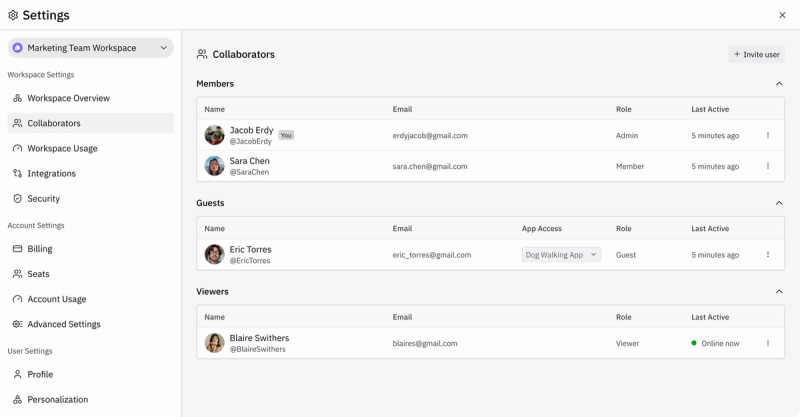Click the Collaborators sidebar people icon
Viewport: 800px width, 417px height.
17,123
